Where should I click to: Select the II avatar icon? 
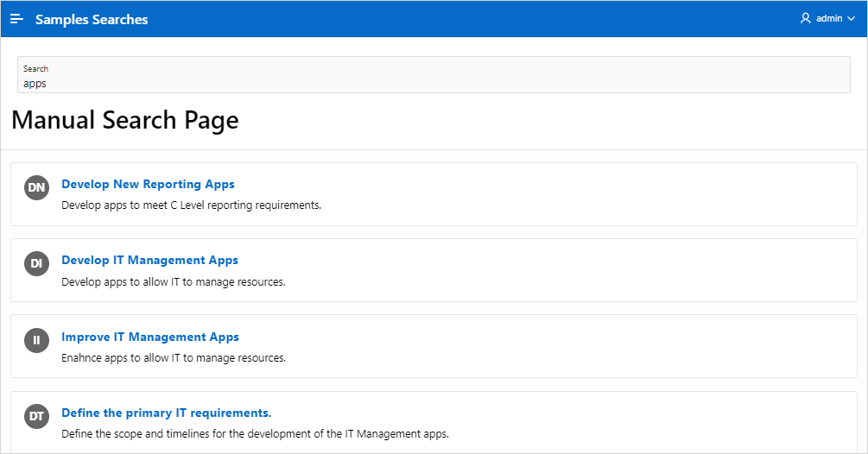[x=36, y=340]
